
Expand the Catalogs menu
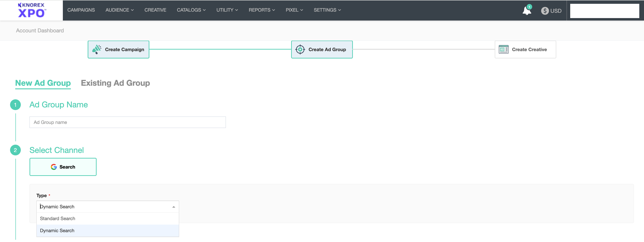click(191, 10)
